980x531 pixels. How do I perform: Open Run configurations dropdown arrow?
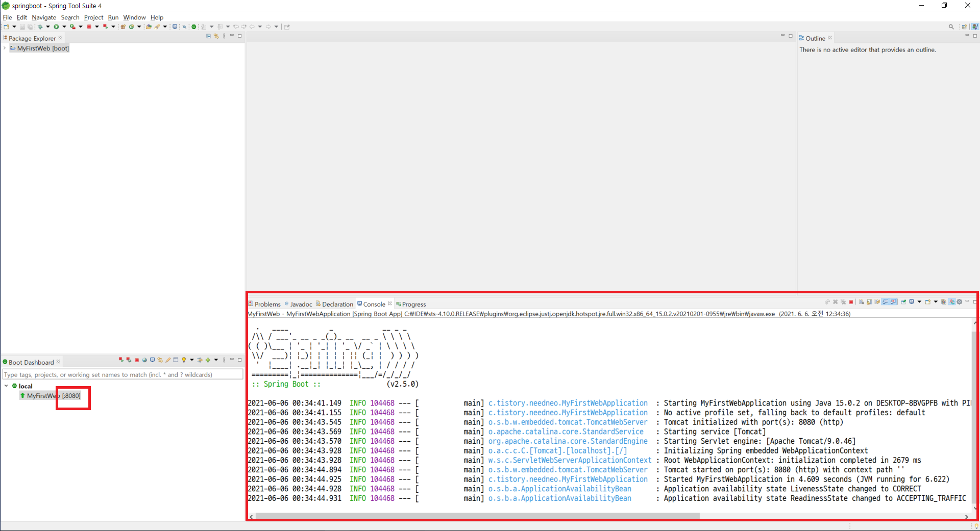click(64, 27)
